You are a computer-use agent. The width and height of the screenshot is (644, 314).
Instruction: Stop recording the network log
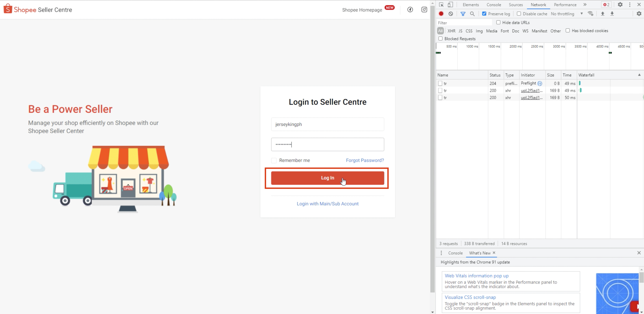441,14
